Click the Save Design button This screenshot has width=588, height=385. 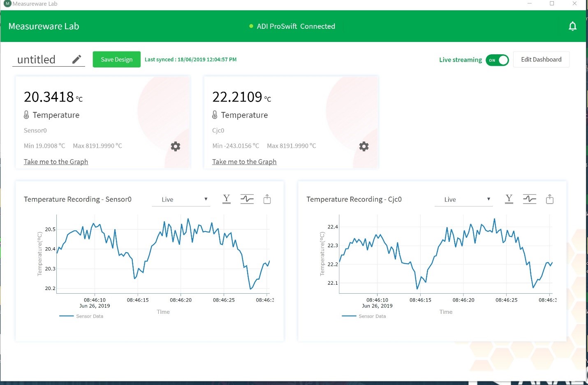pyautogui.click(x=117, y=60)
